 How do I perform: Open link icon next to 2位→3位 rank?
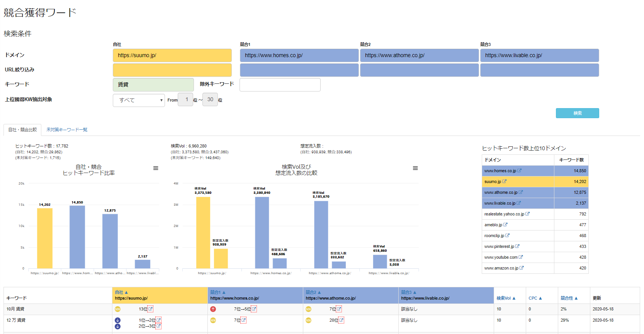click(158, 326)
